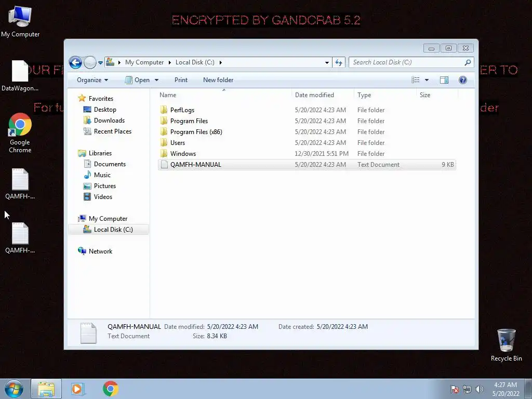Click the Chrome taskbar icon
Screen dimensions: 532x399
pyautogui.click(x=110, y=389)
